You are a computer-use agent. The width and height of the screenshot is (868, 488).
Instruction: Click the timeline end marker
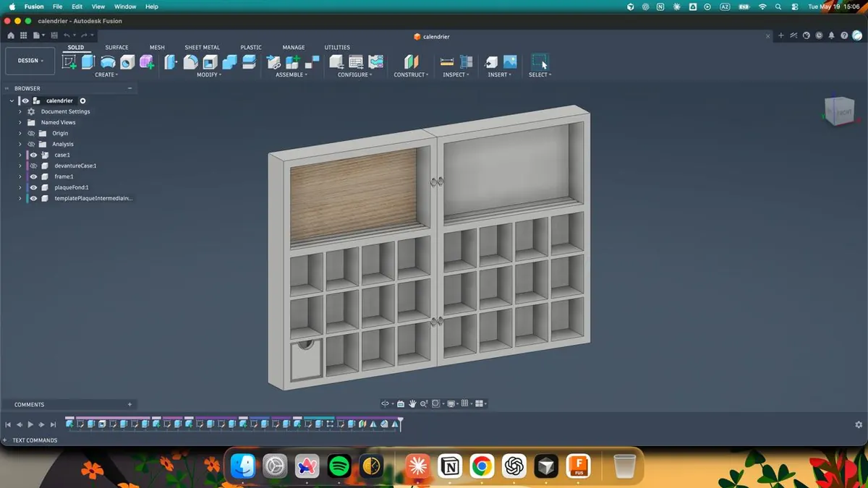click(x=400, y=423)
